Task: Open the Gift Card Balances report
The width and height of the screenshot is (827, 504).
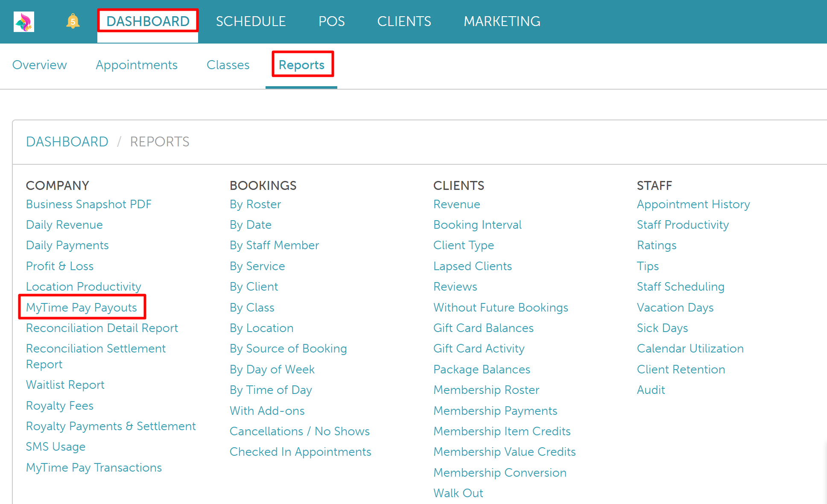Action: (483, 328)
